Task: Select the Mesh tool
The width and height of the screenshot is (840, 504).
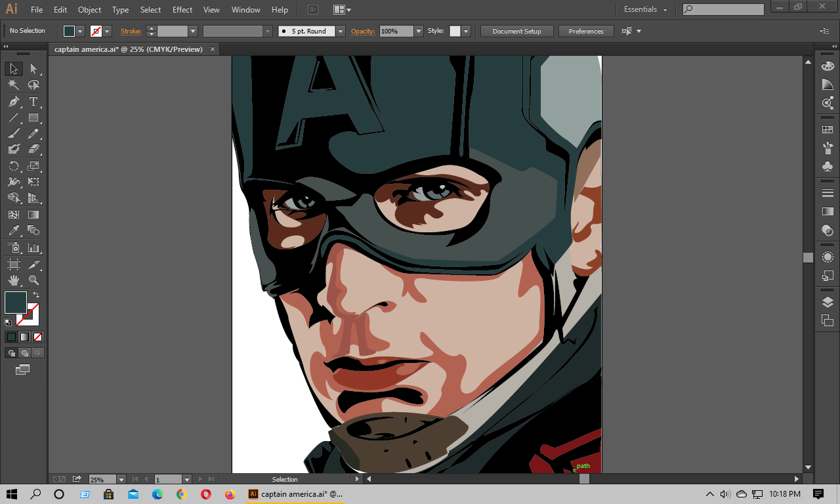Action: [x=13, y=215]
